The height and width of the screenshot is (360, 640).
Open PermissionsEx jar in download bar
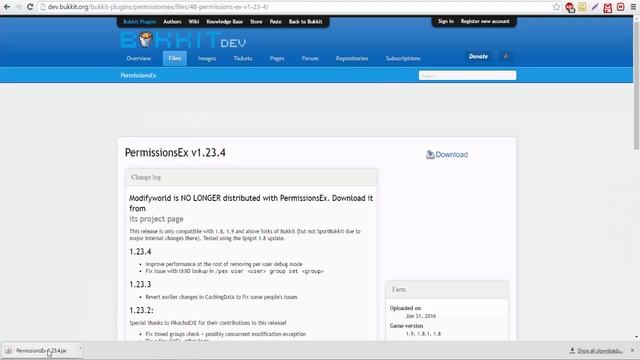pos(41,351)
